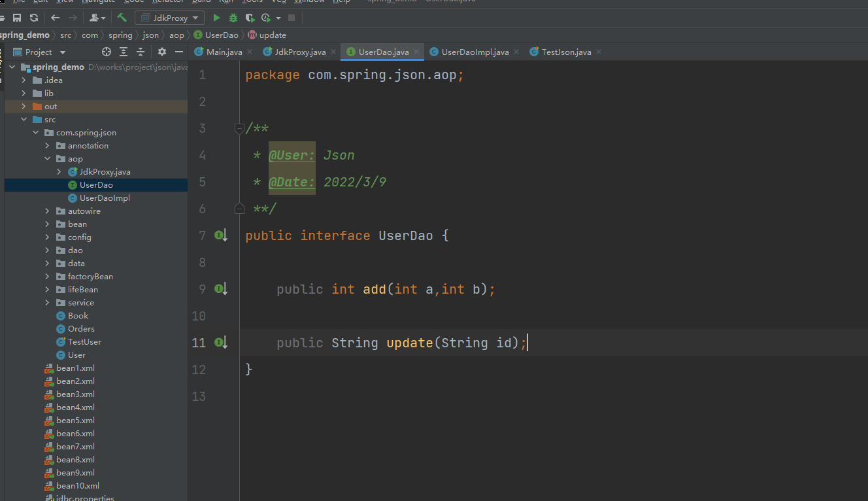The width and height of the screenshot is (868, 501).
Task: Expand the .idea folder
Action: point(24,80)
